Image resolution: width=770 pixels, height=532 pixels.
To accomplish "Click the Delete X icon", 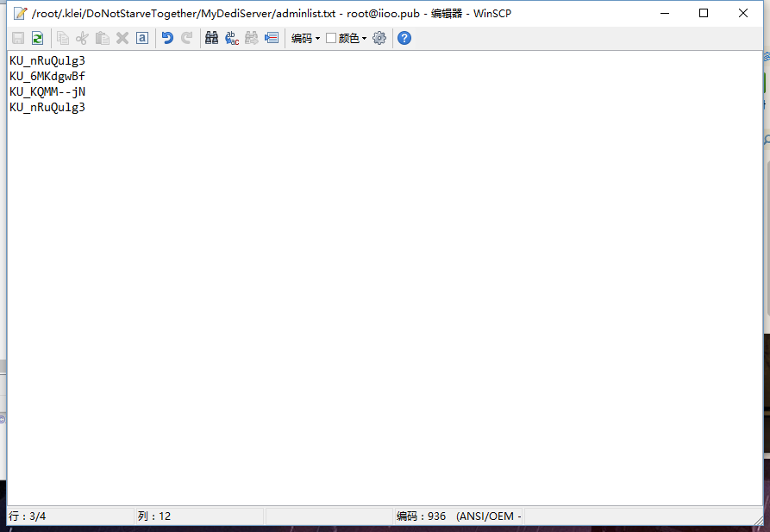I will click(122, 38).
